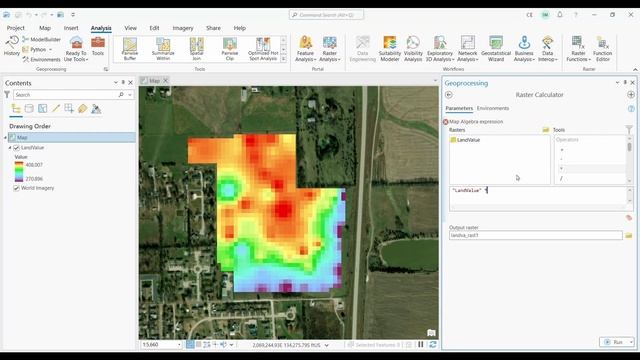Image resolution: width=640 pixels, height=360 pixels.
Task: Open Exploratory 3D Analysis
Action: pos(440,49)
